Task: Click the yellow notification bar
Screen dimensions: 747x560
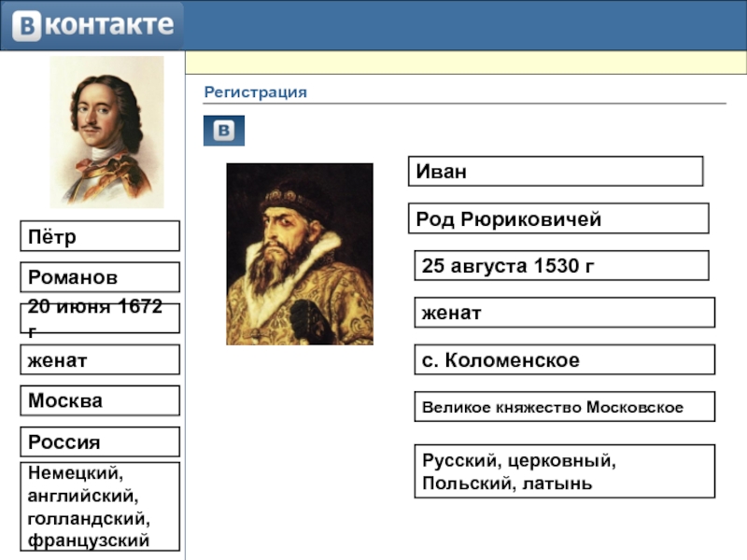Action: (466, 63)
